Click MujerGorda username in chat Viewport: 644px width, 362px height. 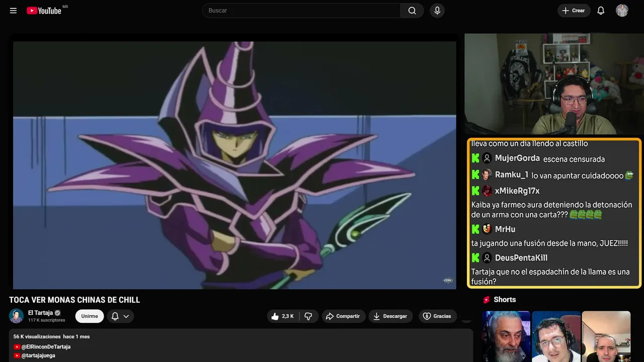pos(517,158)
